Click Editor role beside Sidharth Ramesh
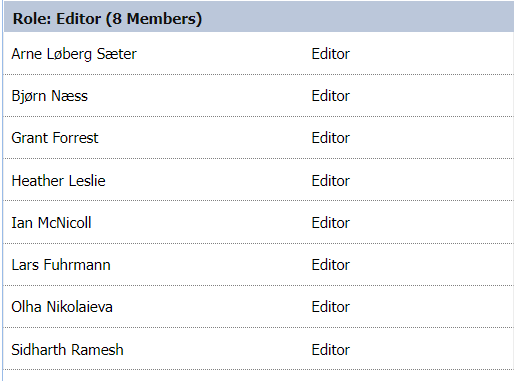Viewport: 519px width, 381px height. [x=331, y=350]
